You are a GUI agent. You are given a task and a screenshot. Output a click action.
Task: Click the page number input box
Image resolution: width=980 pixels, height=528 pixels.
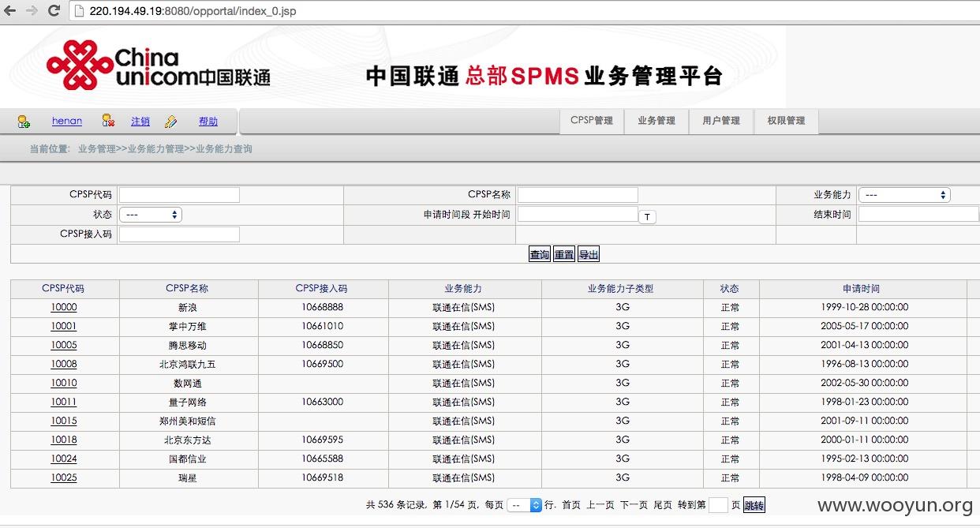tap(718, 505)
